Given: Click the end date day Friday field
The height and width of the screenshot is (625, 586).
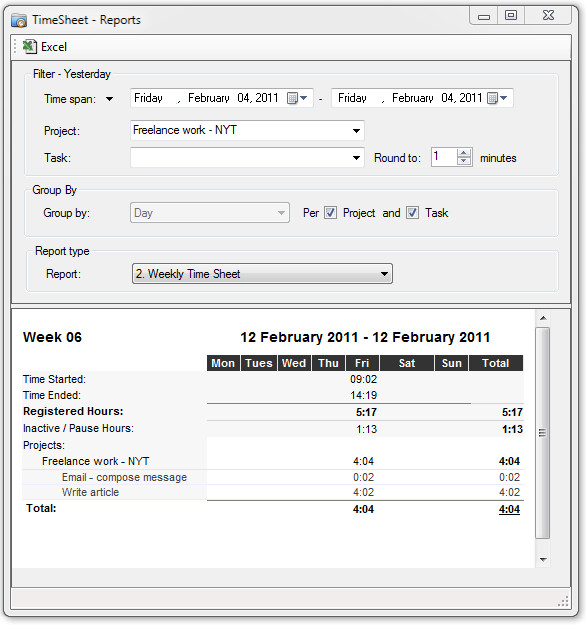Looking at the screenshot, I should [x=352, y=98].
